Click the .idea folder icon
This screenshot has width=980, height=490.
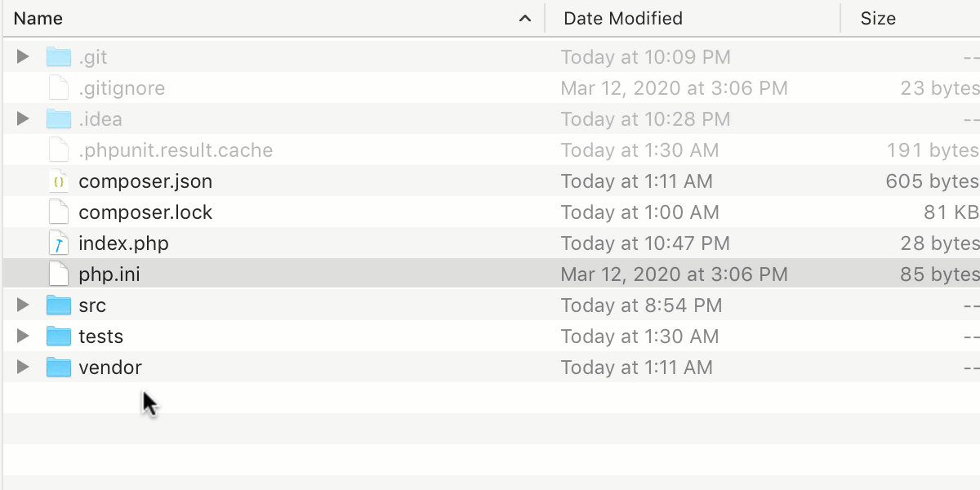click(59, 119)
